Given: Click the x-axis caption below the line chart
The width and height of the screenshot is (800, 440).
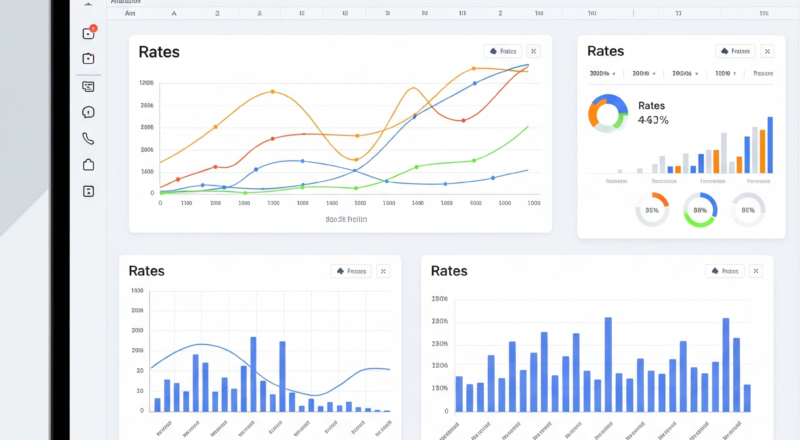Looking at the screenshot, I should pos(346,219).
